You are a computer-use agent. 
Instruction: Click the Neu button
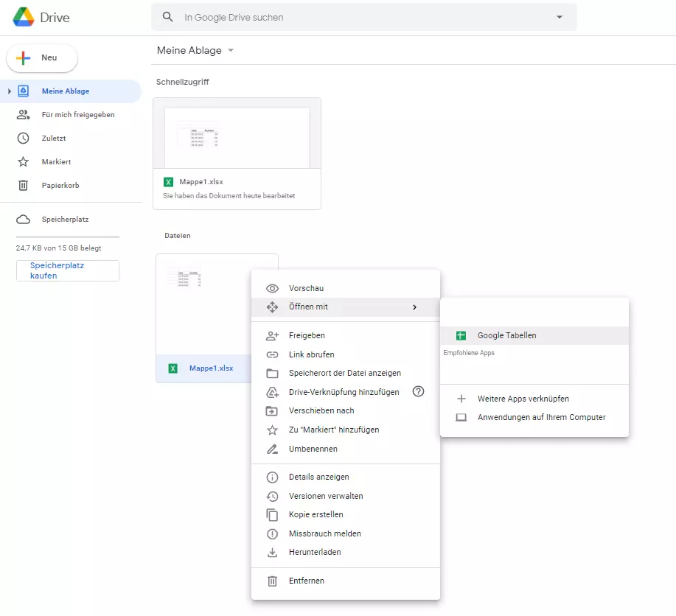click(x=42, y=57)
